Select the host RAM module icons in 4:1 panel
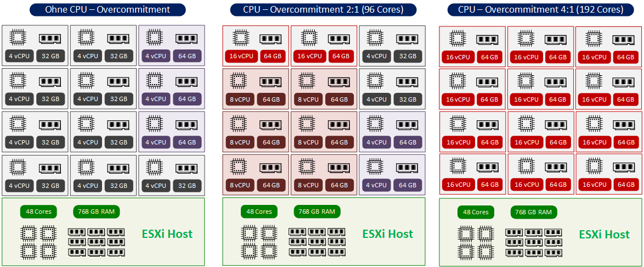The image size is (644, 267). pyautogui.click(x=534, y=243)
